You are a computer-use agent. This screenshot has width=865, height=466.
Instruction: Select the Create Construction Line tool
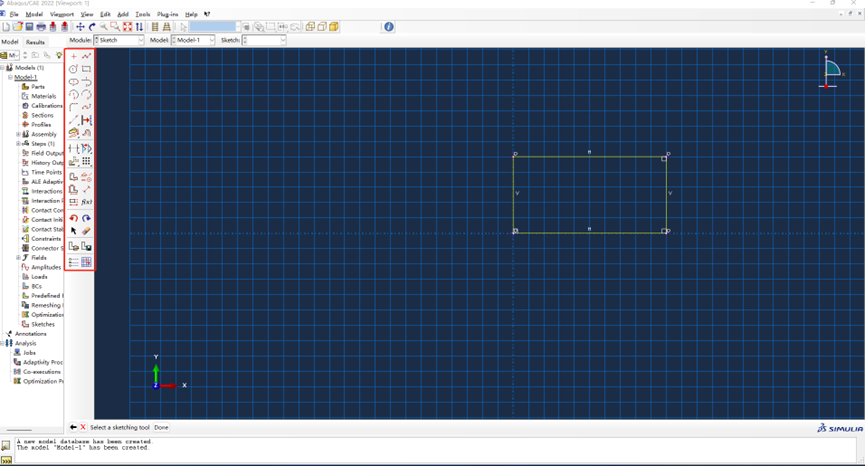(73, 120)
